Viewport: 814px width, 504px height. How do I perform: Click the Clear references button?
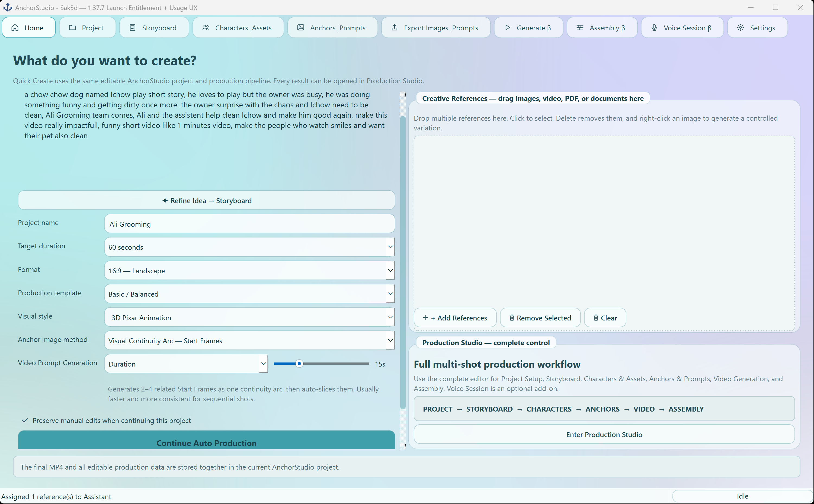[605, 318]
